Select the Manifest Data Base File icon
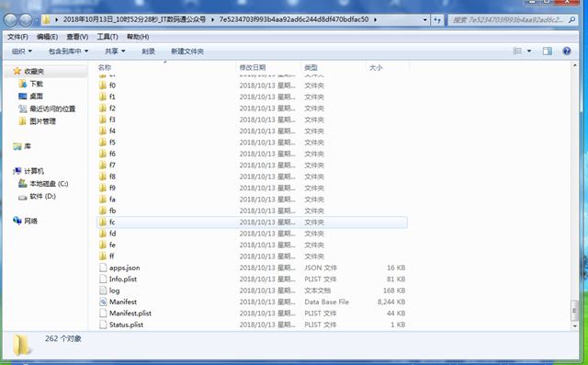This screenshot has width=588, height=365. (x=103, y=302)
